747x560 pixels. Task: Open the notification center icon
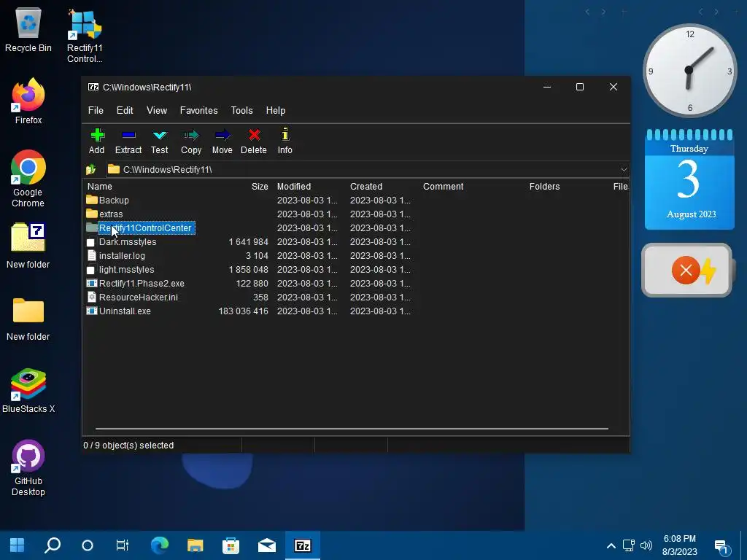coord(722,547)
